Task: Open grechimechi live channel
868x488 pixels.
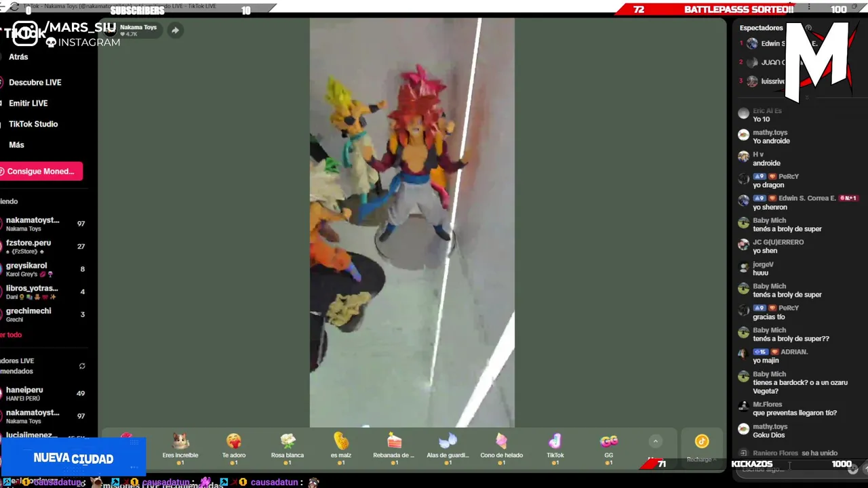Action: (x=43, y=314)
